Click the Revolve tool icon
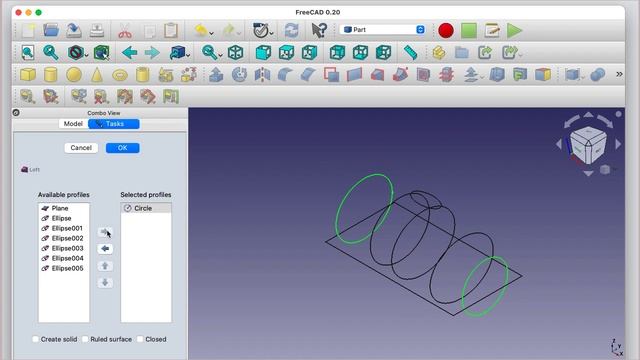640x360 pixels. (x=239, y=75)
